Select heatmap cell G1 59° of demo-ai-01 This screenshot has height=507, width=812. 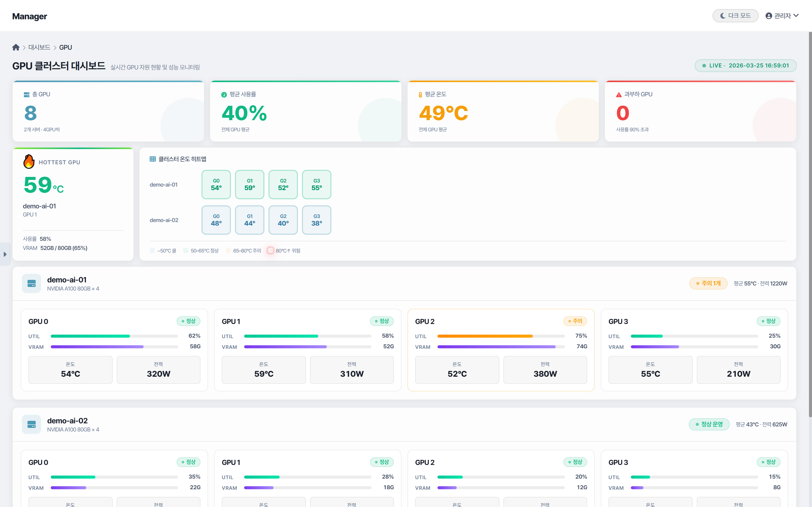click(x=249, y=185)
